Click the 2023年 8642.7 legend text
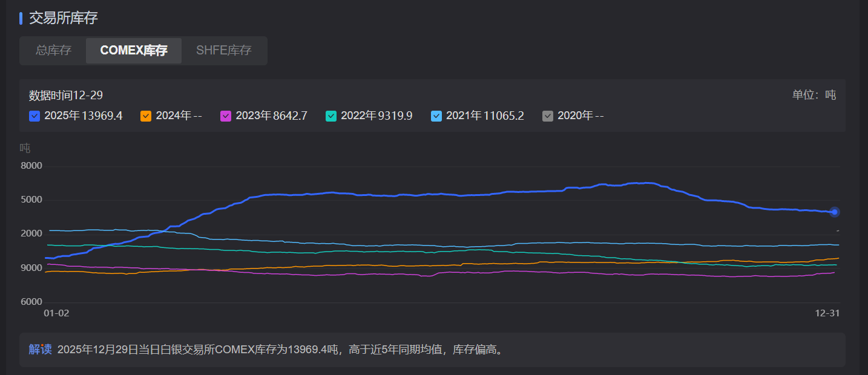 [271, 116]
